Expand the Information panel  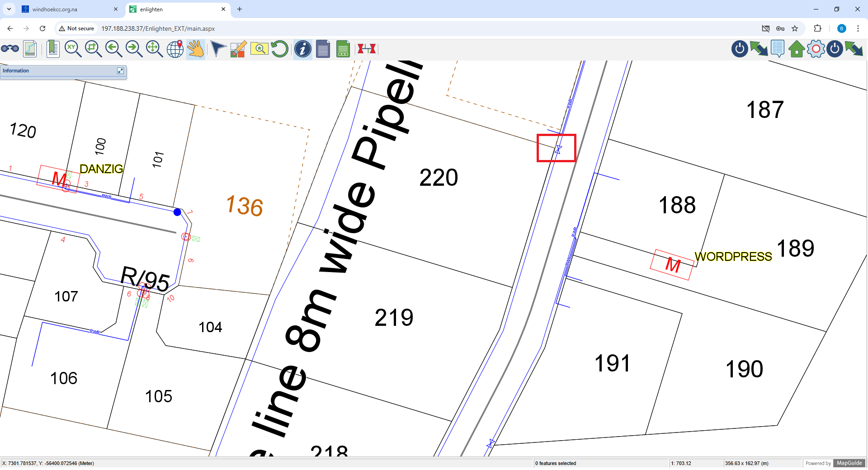pyautogui.click(x=120, y=70)
